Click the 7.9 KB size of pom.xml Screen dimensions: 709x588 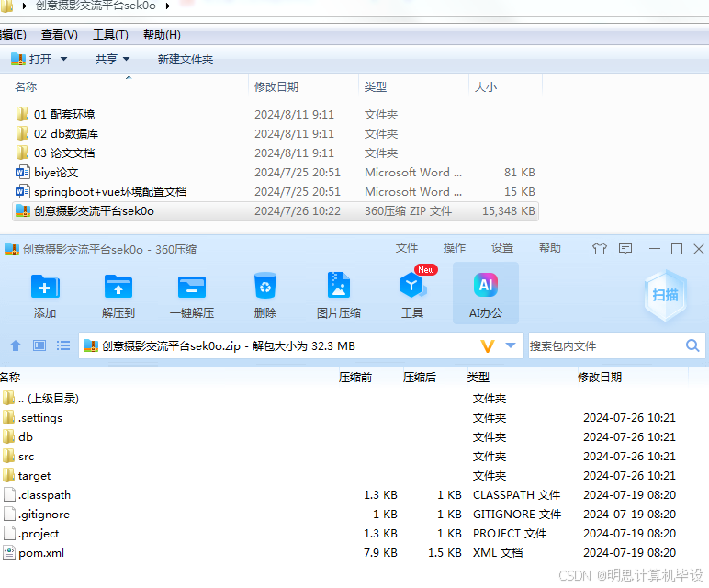click(381, 553)
